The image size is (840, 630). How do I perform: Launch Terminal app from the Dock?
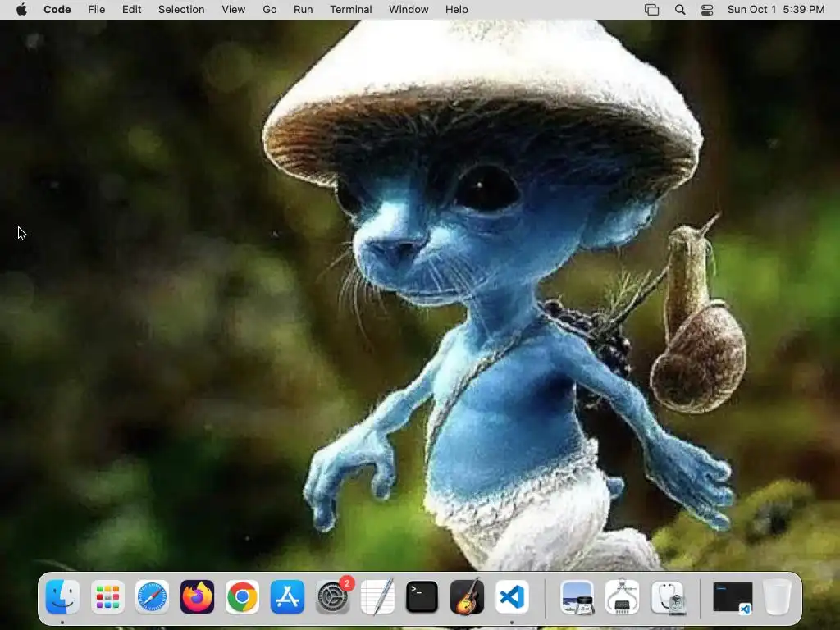click(x=422, y=597)
